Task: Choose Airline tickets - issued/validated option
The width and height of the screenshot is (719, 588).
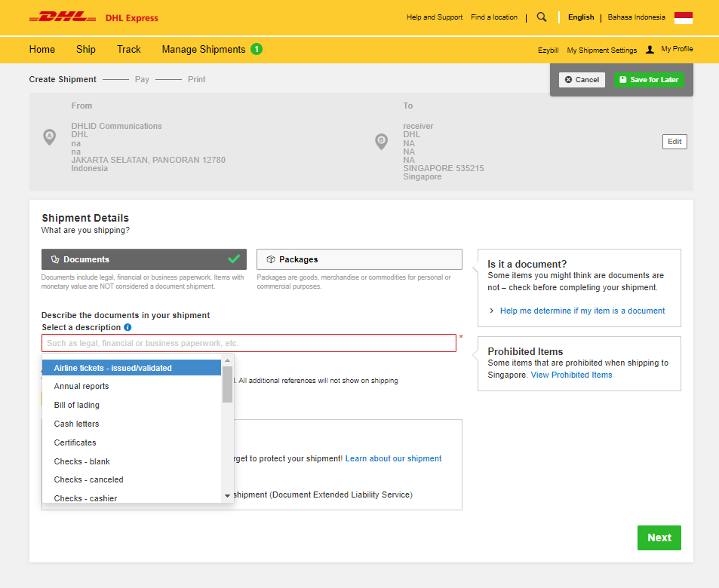Action: point(131,368)
